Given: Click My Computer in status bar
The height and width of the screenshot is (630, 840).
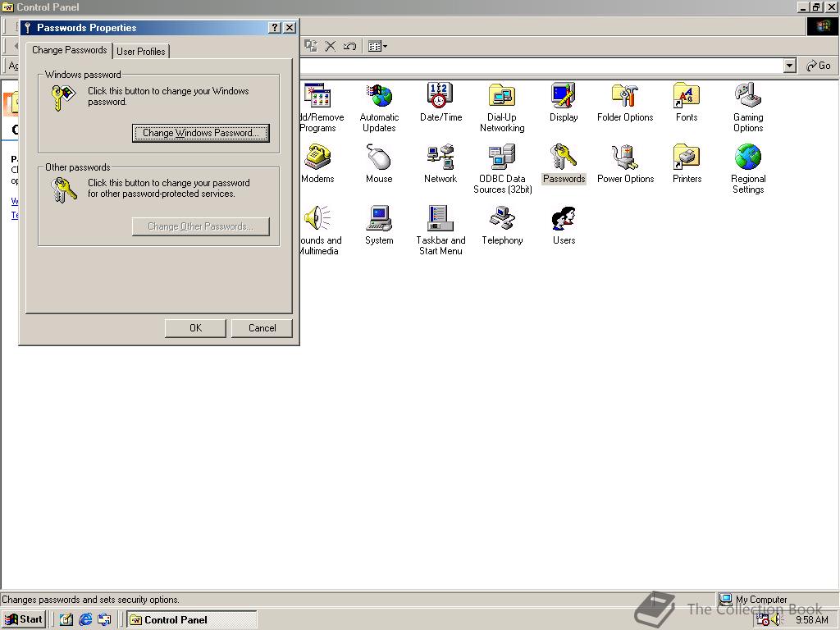Looking at the screenshot, I should [x=753, y=600].
